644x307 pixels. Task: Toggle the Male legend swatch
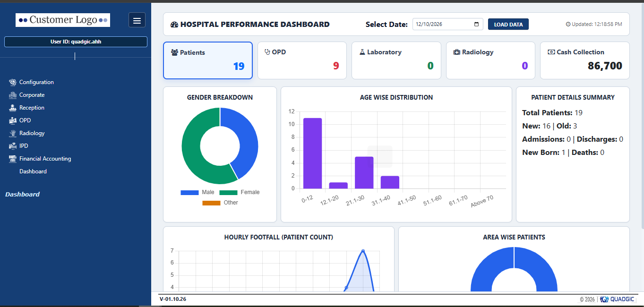pos(189,192)
